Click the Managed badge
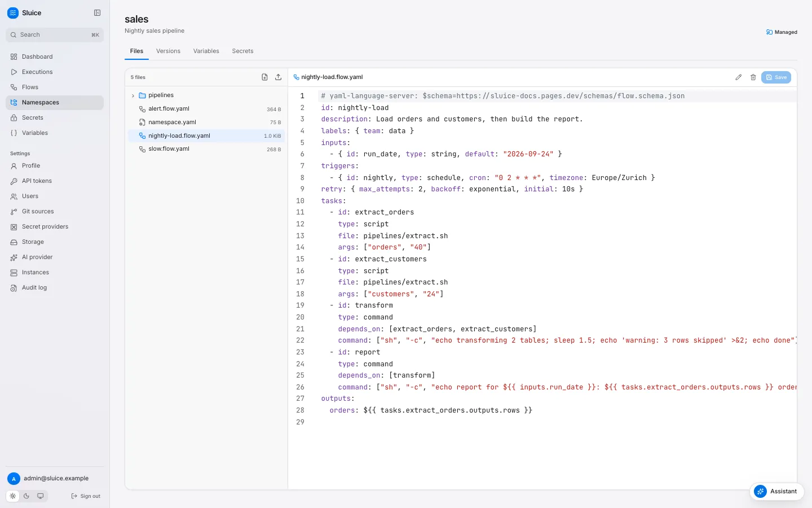The height and width of the screenshot is (508, 812). point(782,32)
